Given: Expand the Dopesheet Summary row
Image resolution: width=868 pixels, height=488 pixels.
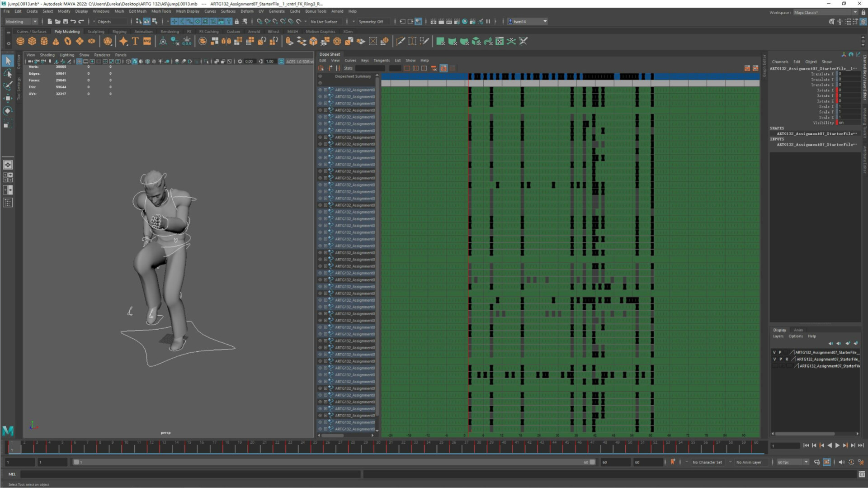Looking at the screenshot, I should [320, 76].
